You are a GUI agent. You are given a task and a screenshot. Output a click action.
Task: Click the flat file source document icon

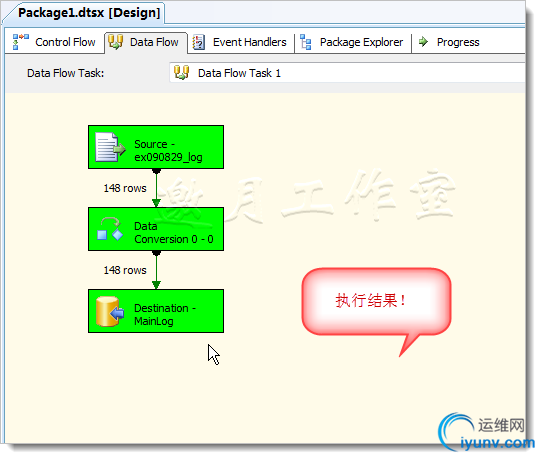(x=110, y=147)
